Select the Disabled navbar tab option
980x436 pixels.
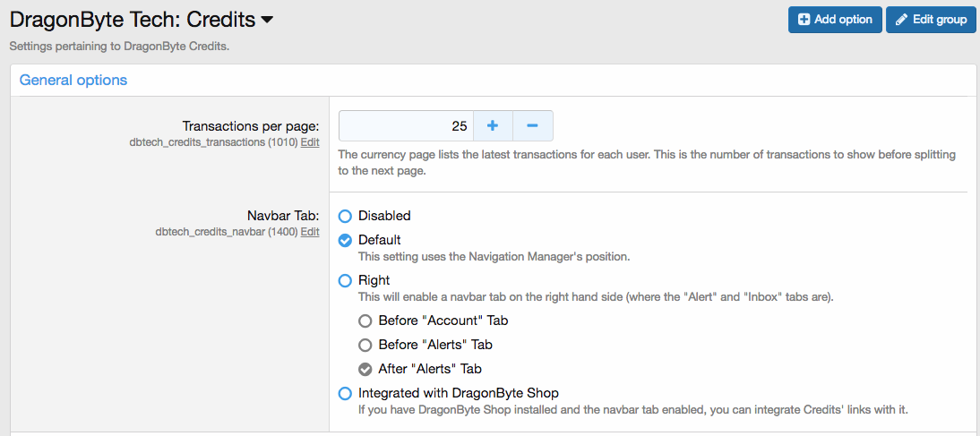(x=345, y=216)
